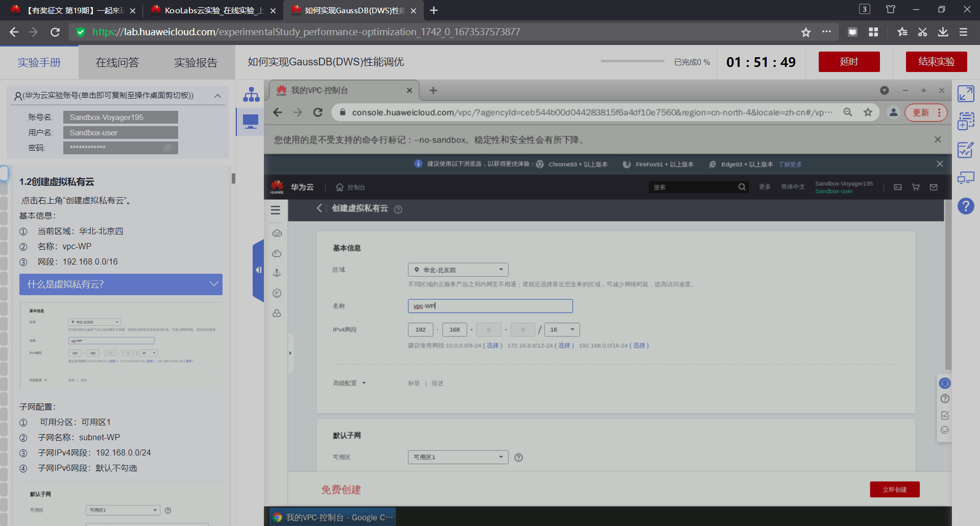Click 选择 link for 192.168.0.0/16-24
980x526 pixels.
639,346
